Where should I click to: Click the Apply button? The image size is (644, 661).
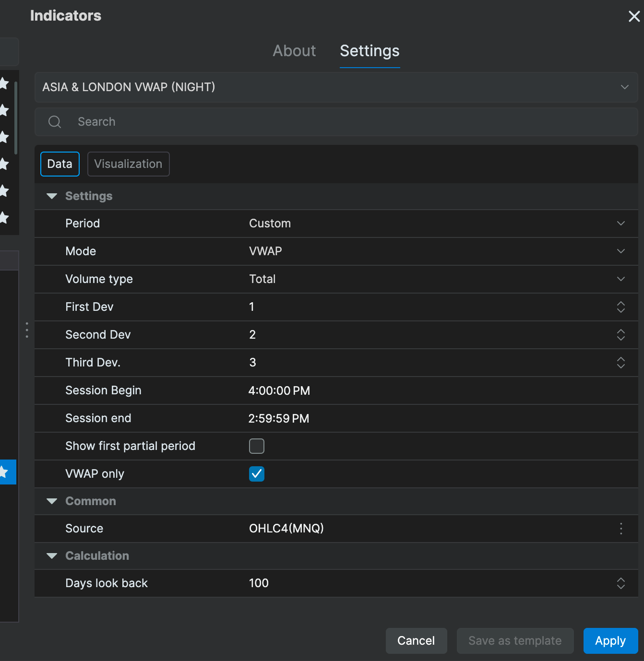pos(610,641)
